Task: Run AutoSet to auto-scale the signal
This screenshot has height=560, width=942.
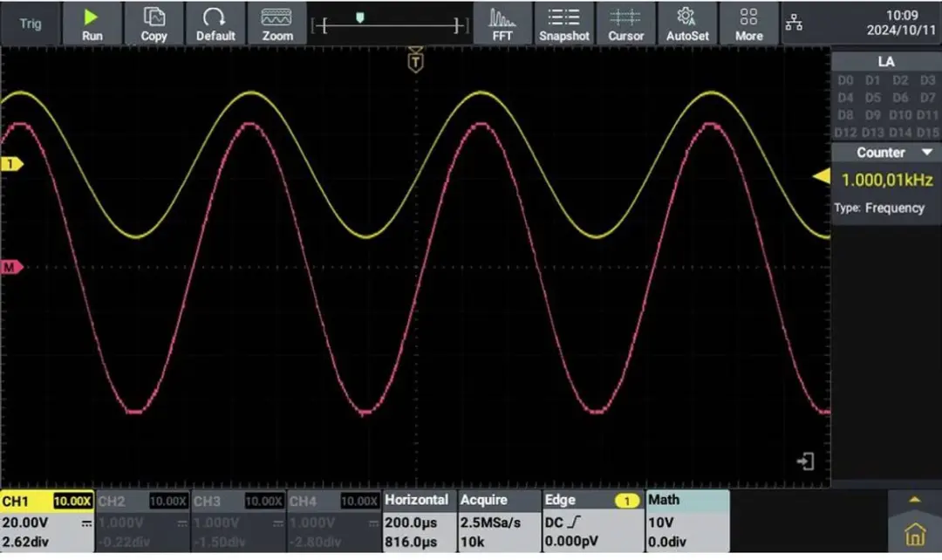Action: click(x=687, y=24)
